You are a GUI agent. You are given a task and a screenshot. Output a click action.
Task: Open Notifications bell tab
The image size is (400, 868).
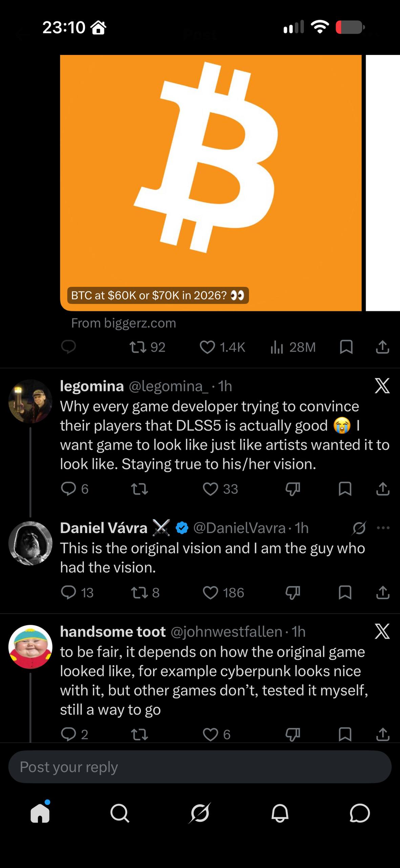tap(280, 813)
